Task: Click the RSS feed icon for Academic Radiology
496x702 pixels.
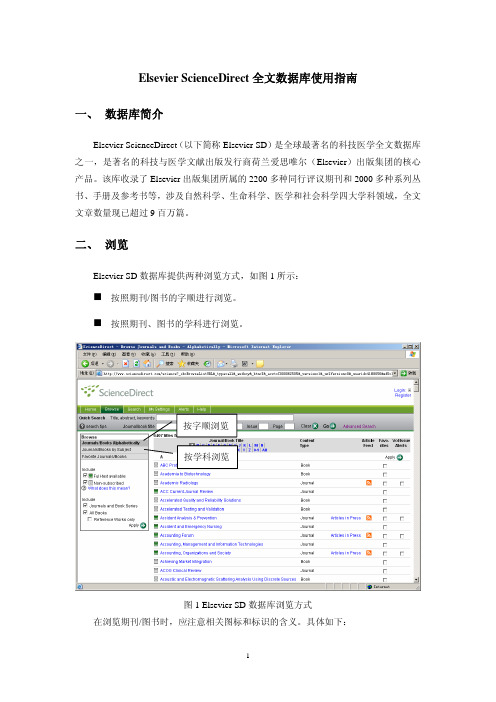Action: click(x=369, y=483)
